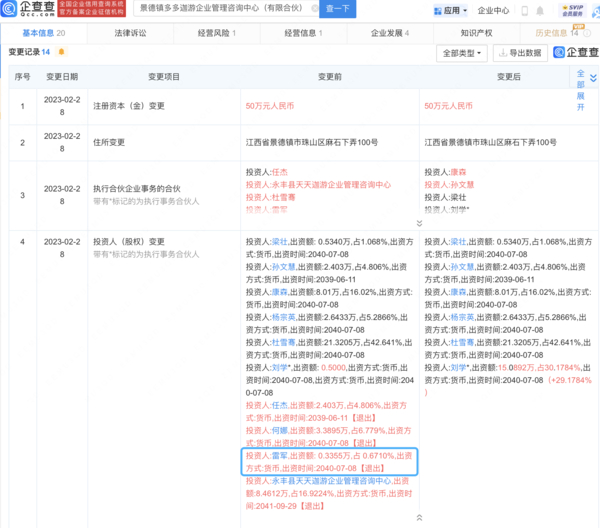600x528 pixels.
Task: Open 杜雪骞 link in row 4 变更后
Action: 462,343
